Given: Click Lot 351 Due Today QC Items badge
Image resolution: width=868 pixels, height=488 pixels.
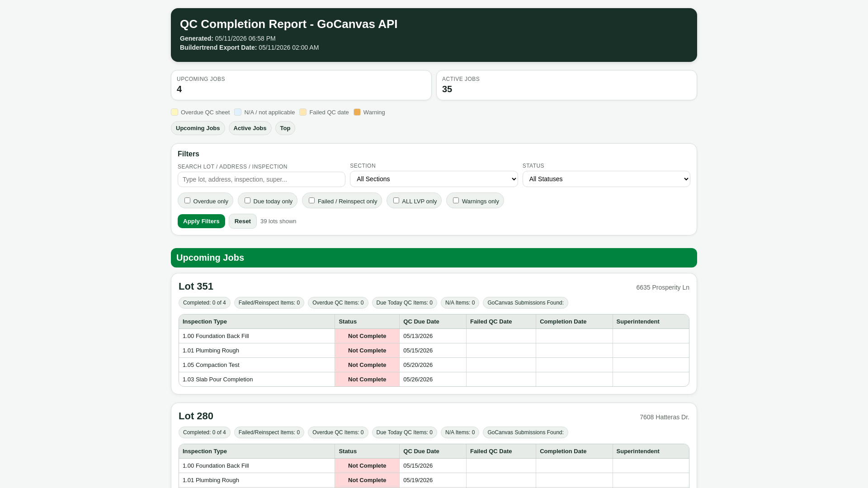Looking at the screenshot, I should [x=405, y=303].
